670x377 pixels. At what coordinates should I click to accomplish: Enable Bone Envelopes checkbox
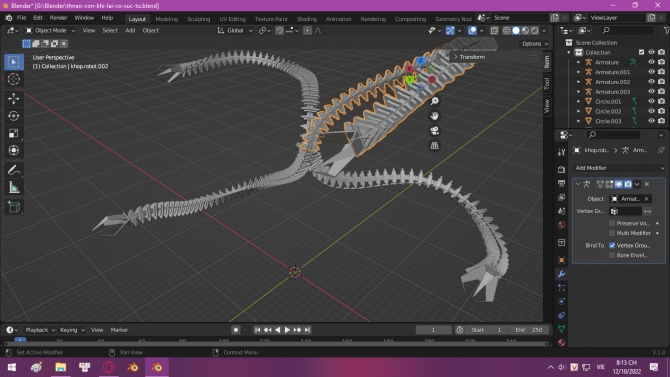[x=612, y=255]
